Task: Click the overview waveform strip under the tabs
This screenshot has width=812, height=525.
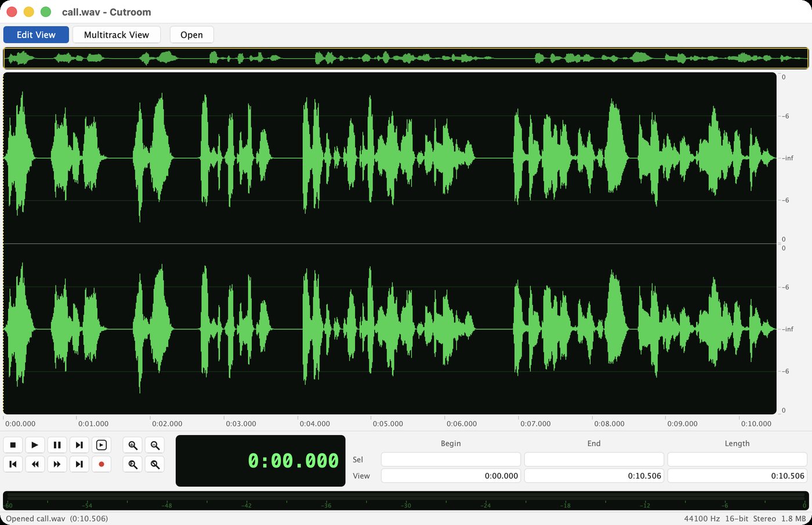Action: (x=406, y=58)
